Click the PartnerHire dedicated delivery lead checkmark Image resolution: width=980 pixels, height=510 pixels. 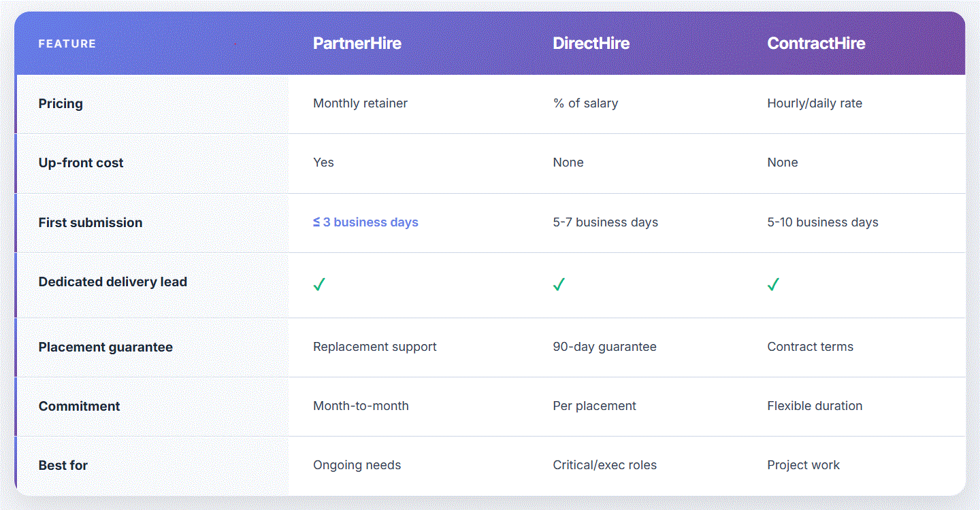(319, 285)
